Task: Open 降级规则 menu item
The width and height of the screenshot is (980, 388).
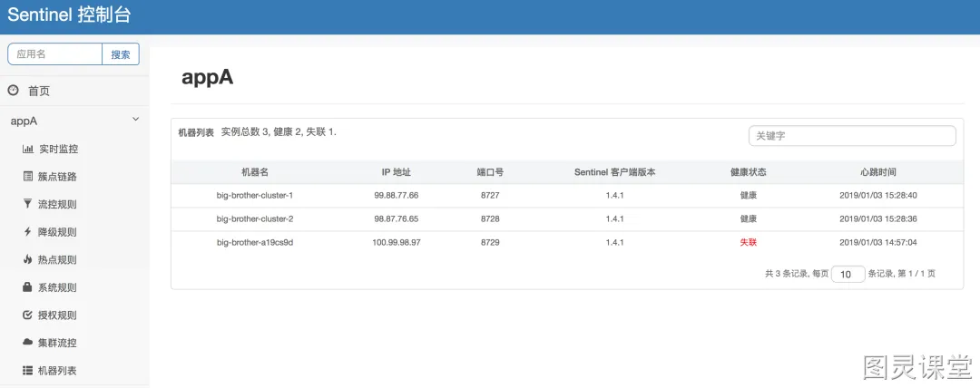Action: point(57,232)
